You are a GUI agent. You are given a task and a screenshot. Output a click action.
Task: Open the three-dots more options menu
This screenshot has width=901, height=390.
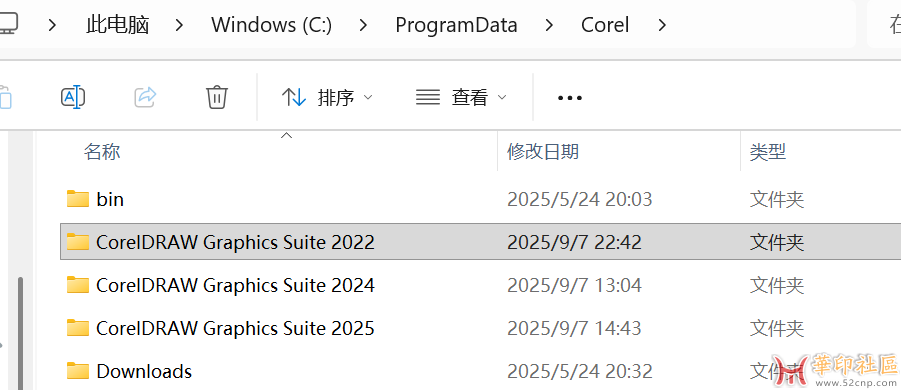(570, 98)
